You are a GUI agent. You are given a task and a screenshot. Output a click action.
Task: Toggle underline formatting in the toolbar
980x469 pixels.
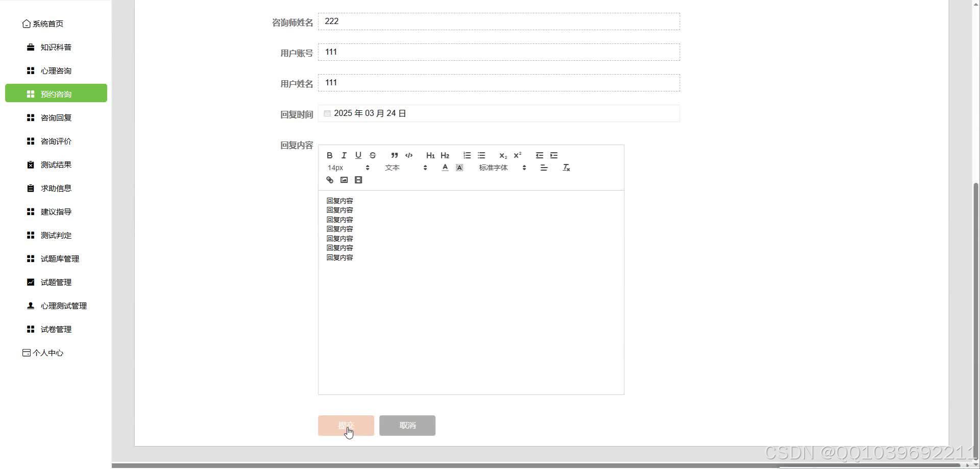point(358,155)
